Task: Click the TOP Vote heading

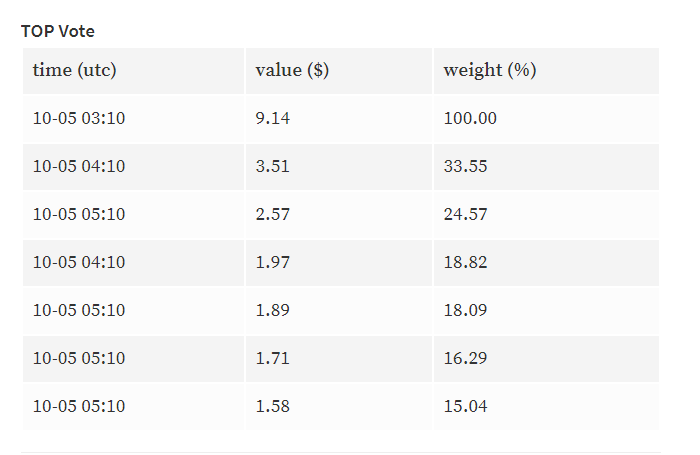Action: (x=58, y=31)
